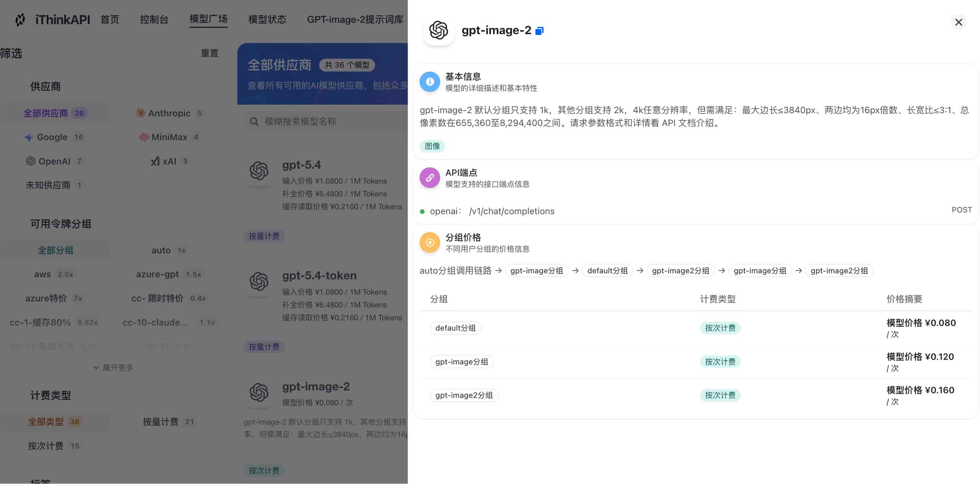Select the 全部供应商 filter

click(56, 113)
